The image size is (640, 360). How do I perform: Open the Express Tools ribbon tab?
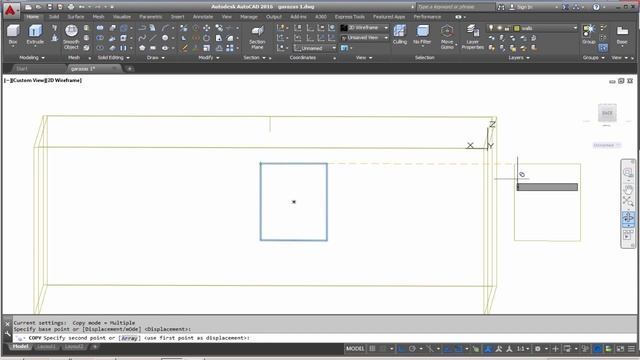[x=350, y=17]
